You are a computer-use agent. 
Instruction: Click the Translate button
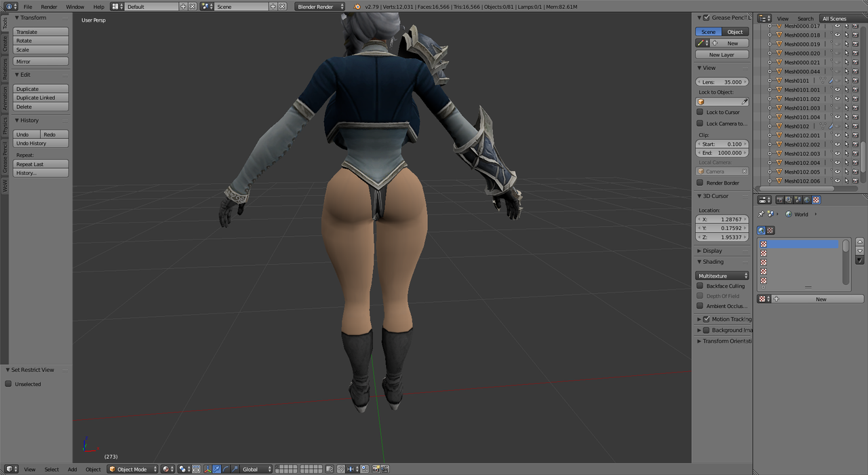(x=41, y=32)
